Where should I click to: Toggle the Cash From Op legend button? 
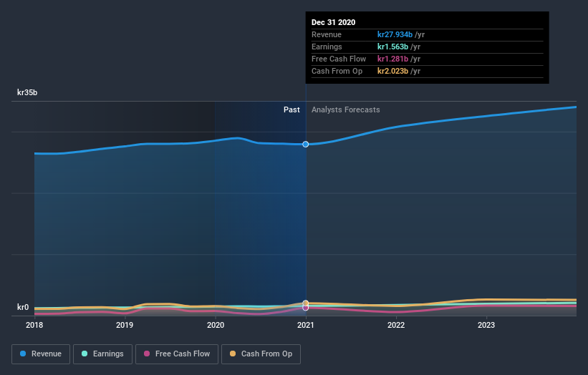(261, 354)
